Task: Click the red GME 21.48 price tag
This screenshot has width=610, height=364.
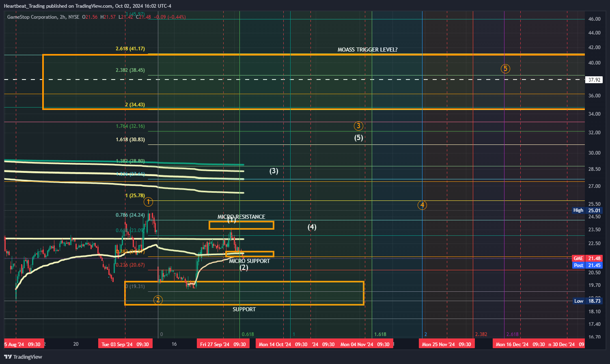Action: (587, 258)
